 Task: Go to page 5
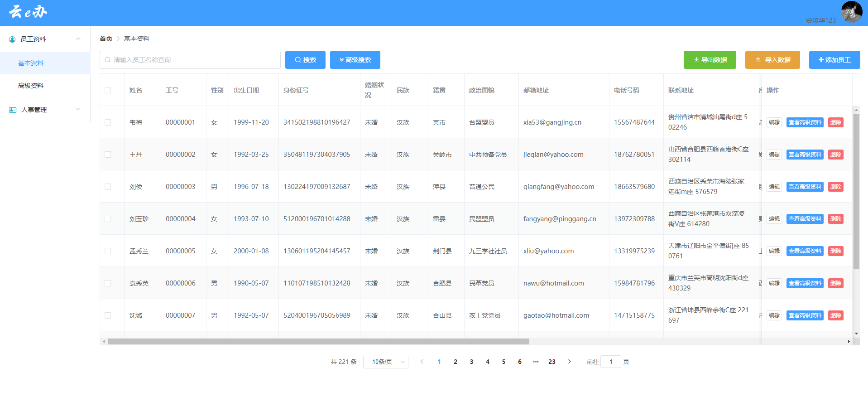click(x=504, y=362)
